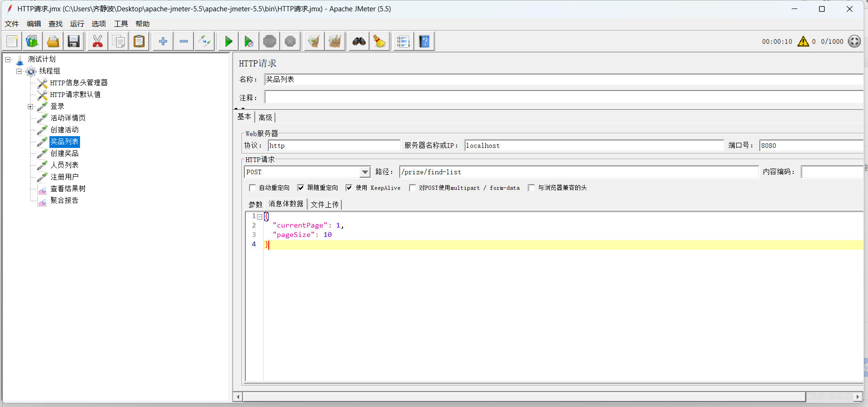Expand all nodes with plus icon

coord(163,41)
